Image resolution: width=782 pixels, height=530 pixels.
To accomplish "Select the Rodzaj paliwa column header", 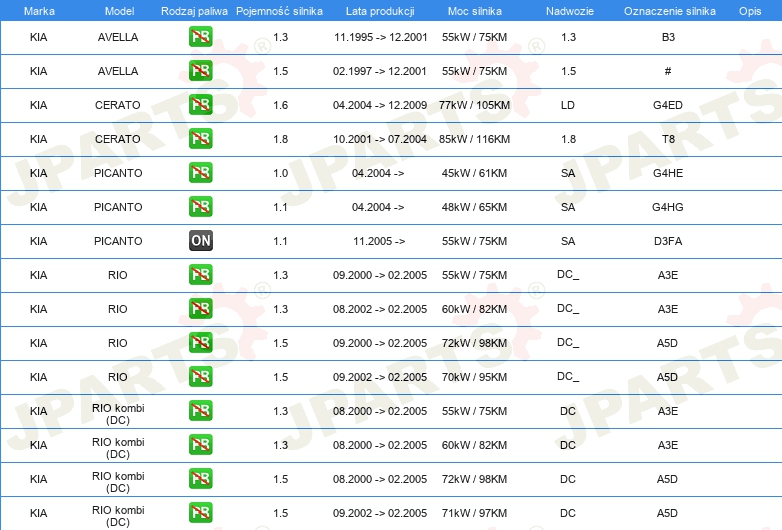I will tap(194, 11).
